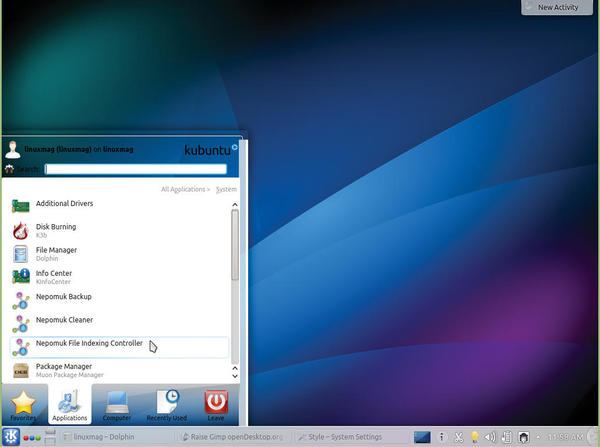Open the device notifier tray icon

507,437
